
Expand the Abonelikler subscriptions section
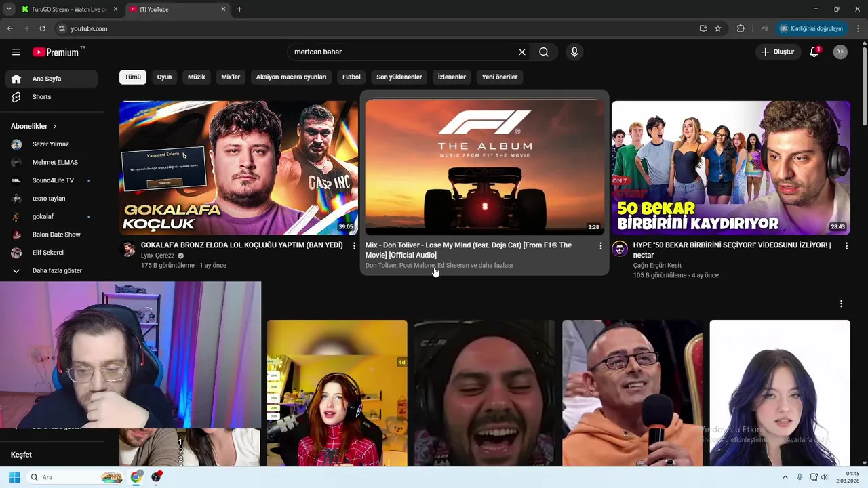click(34, 126)
